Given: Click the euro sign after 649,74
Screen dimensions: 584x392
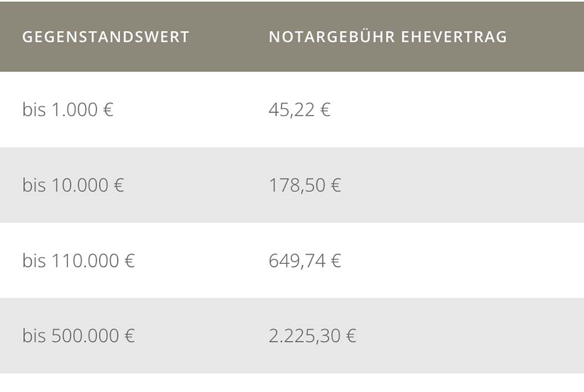Looking at the screenshot, I should (336, 260).
